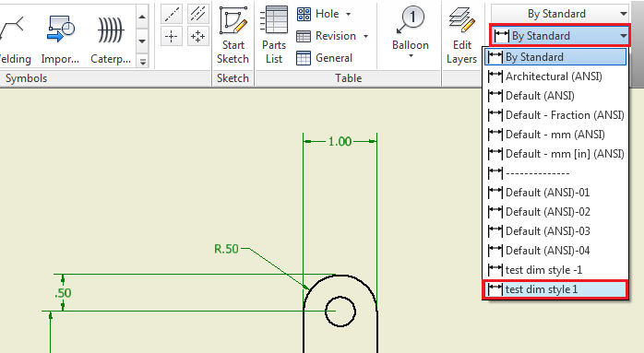The height and width of the screenshot is (353, 644).
Task: Open the Revision dropdown arrow
Action: [365, 37]
